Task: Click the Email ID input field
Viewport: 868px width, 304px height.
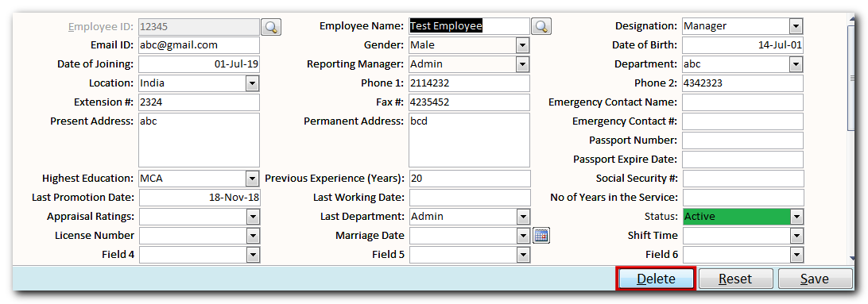Action: pyautogui.click(x=199, y=45)
